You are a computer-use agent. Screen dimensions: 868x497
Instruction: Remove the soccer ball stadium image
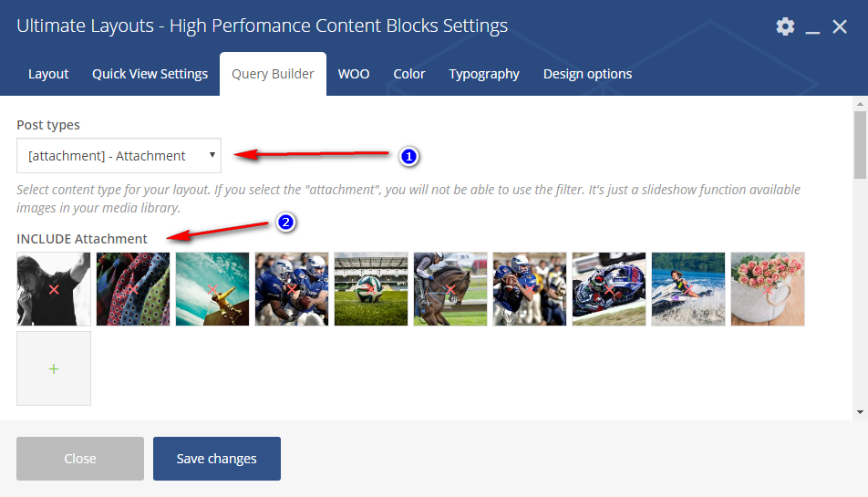371,289
